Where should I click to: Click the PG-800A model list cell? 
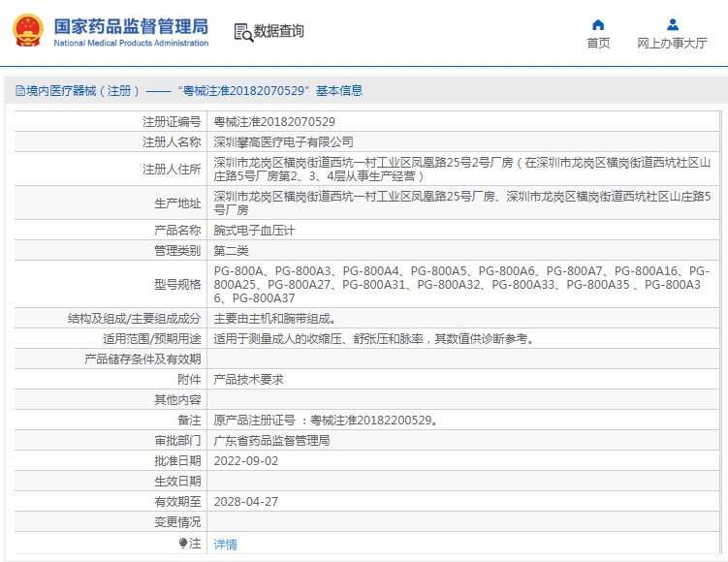coord(462,285)
